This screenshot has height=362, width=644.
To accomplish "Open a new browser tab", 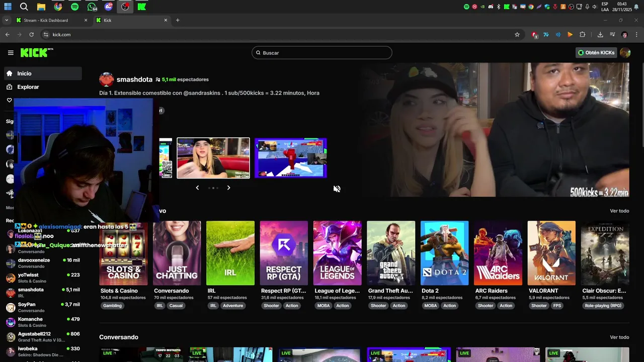I will [x=178, y=20].
